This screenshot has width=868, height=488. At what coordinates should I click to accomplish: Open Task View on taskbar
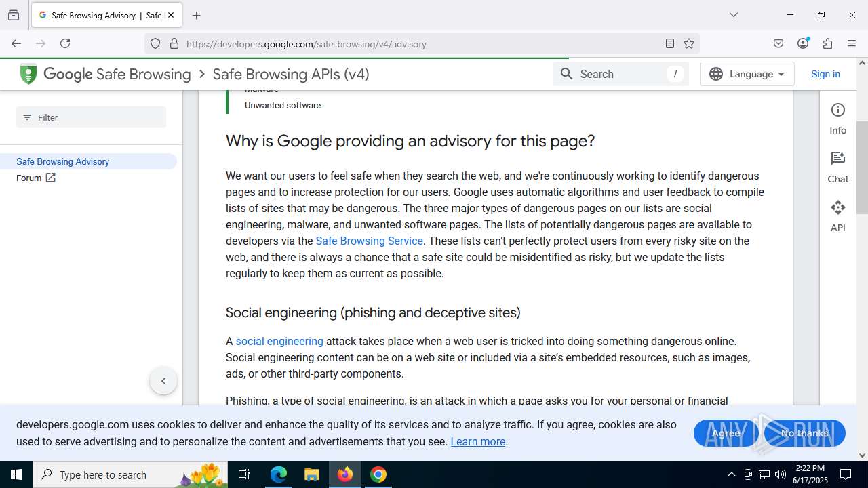(x=244, y=474)
